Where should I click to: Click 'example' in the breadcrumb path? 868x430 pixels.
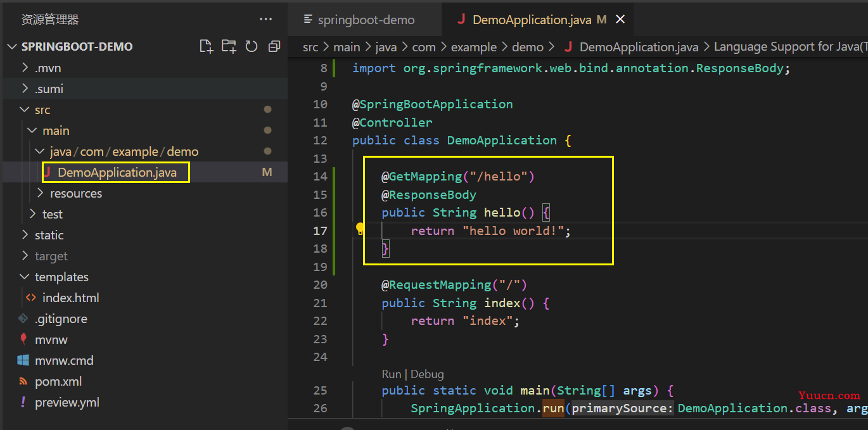pos(474,47)
